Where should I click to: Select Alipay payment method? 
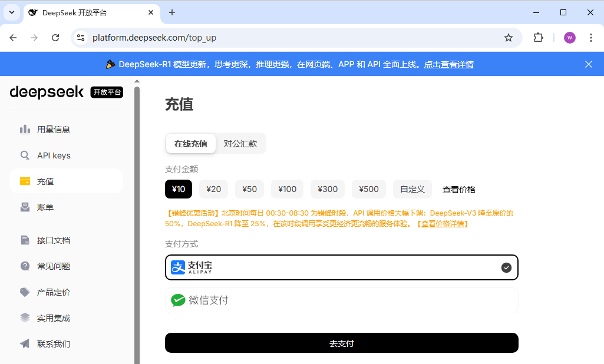pyautogui.click(x=342, y=267)
